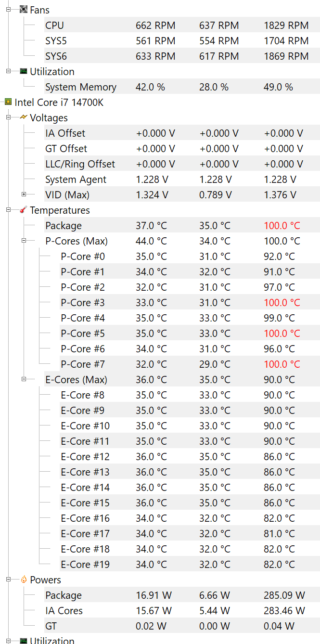This screenshot has height=644, width=320.
Task: Click the bottom Utilization chip icon
Action: 24,641
